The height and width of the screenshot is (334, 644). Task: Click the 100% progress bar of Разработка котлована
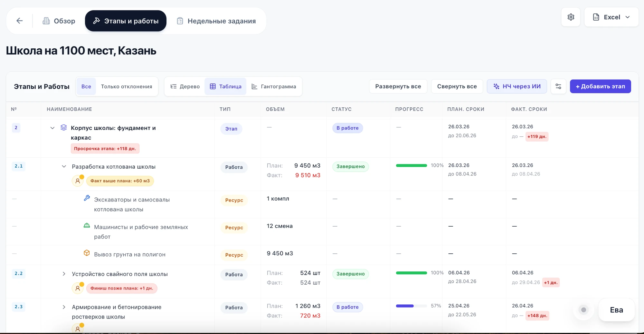[412, 165]
